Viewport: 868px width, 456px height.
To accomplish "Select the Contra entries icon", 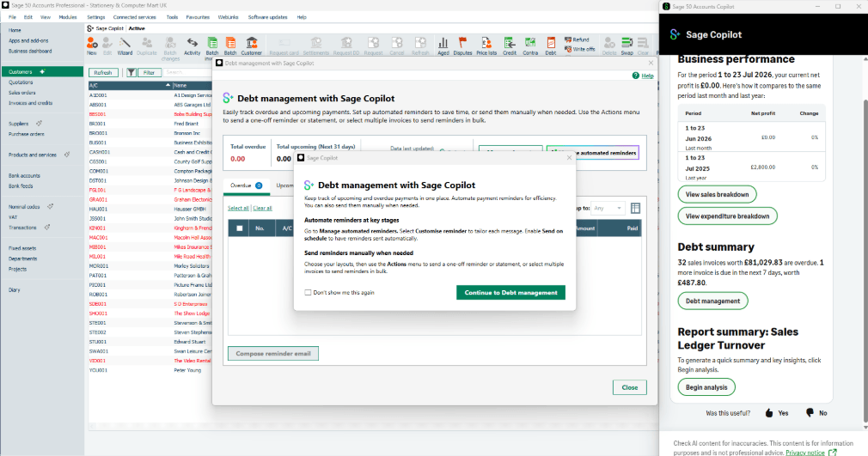I will (530, 46).
